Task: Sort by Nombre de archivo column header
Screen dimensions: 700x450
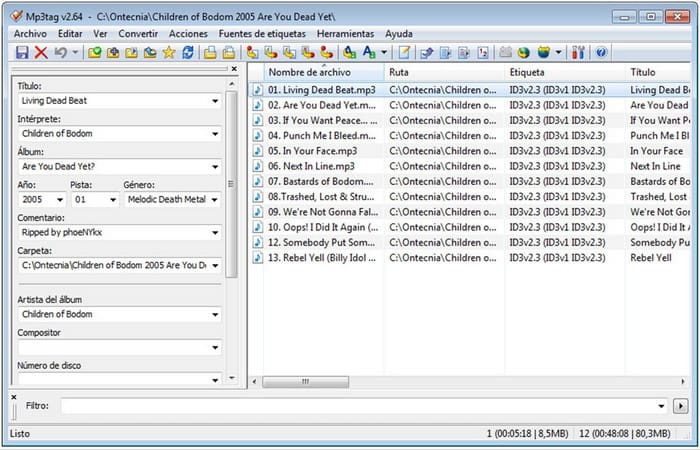Action: [x=324, y=72]
